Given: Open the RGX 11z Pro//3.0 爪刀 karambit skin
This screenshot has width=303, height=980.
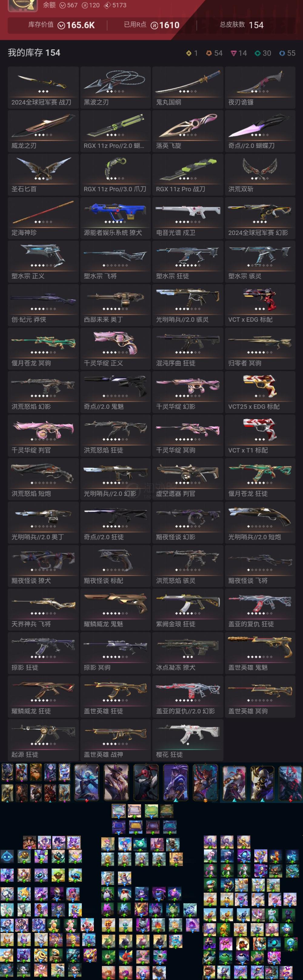Looking at the screenshot, I should point(115,175).
